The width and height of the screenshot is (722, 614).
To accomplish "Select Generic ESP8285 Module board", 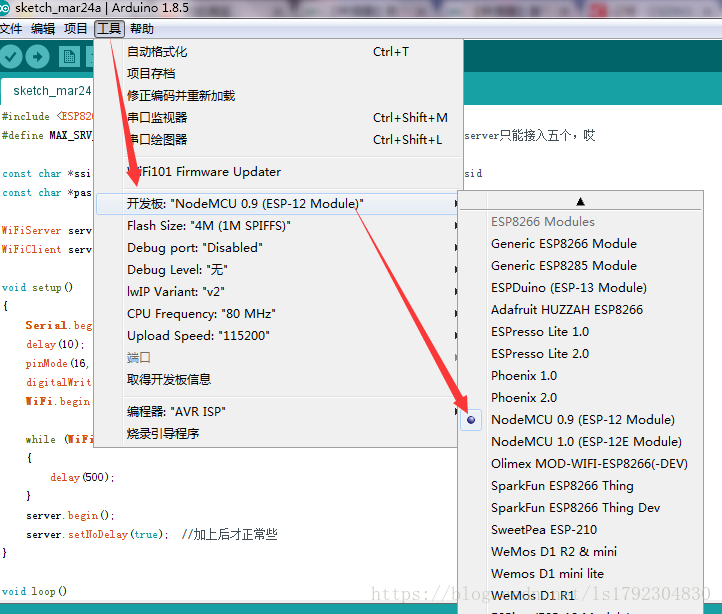I will pos(564,266).
